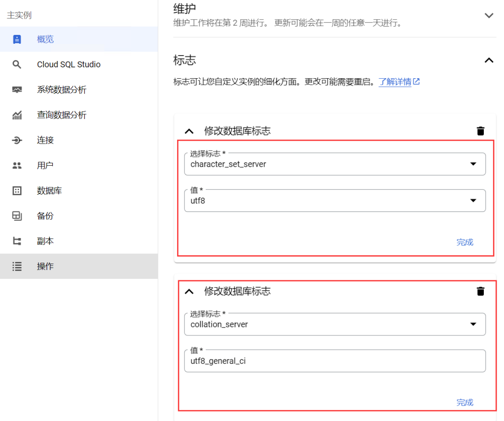The image size is (504, 421).
Task: Delete the collation_server flag
Action: pyautogui.click(x=480, y=291)
